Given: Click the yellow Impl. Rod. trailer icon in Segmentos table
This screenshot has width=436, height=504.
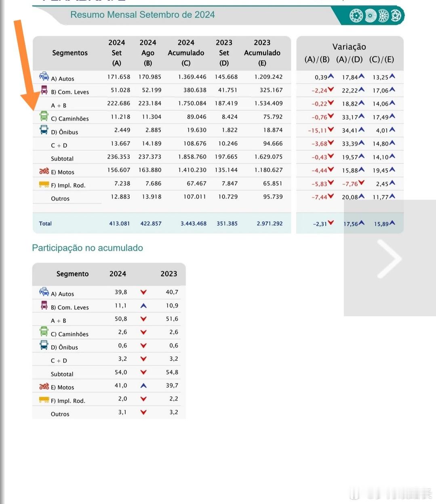Looking at the screenshot, I should click(44, 184).
